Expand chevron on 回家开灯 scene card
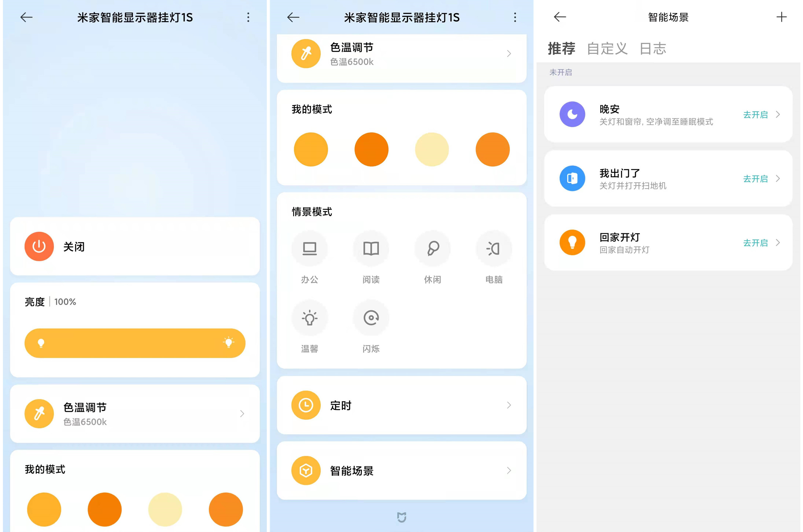 coord(778,243)
